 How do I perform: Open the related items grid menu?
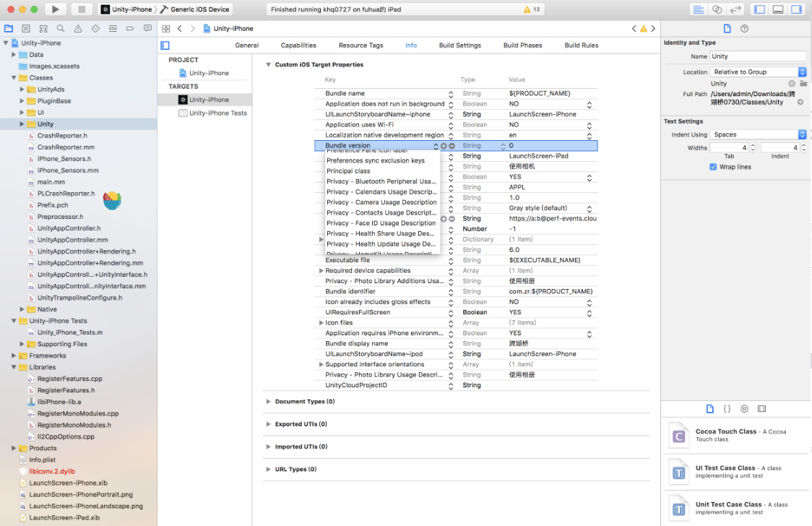[x=165, y=28]
